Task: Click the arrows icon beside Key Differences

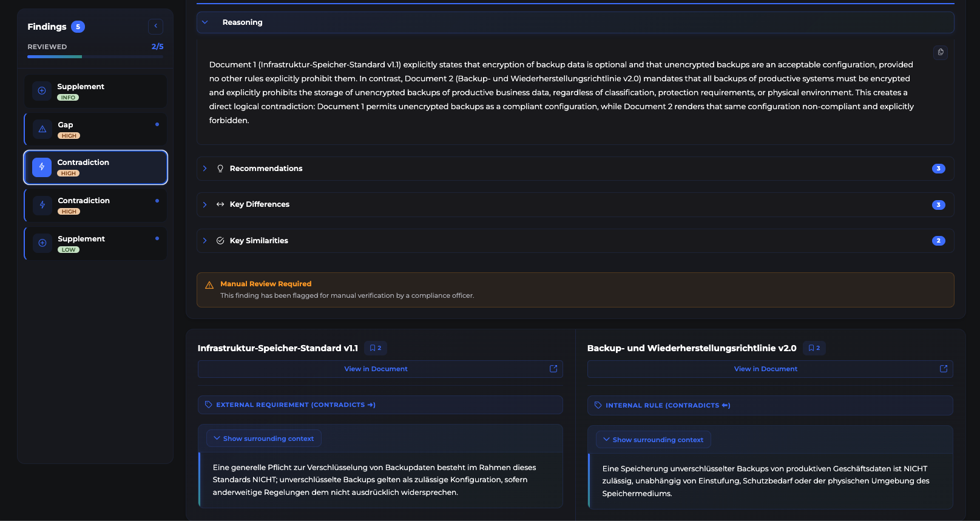Action: 220,204
